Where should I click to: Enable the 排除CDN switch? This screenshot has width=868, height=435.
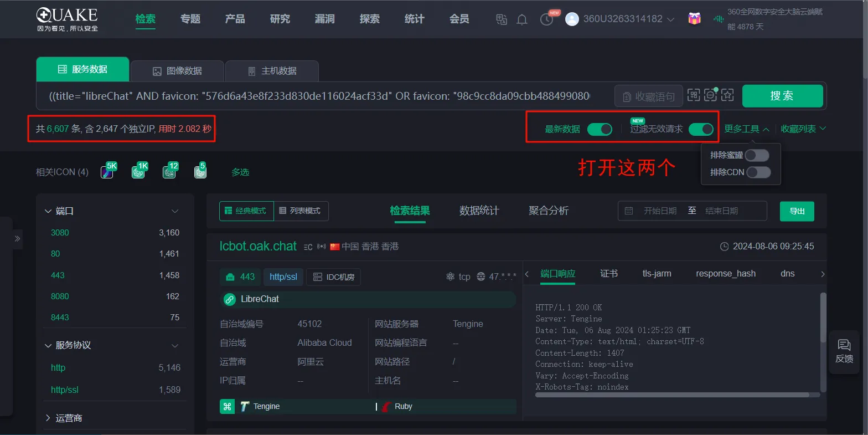(x=758, y=172)
